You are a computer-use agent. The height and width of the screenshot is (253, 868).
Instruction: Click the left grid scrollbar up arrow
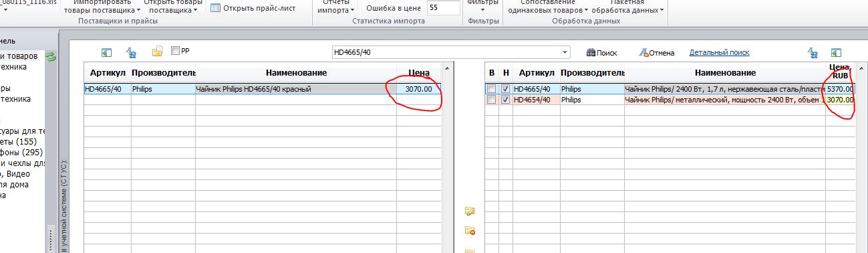447,68
